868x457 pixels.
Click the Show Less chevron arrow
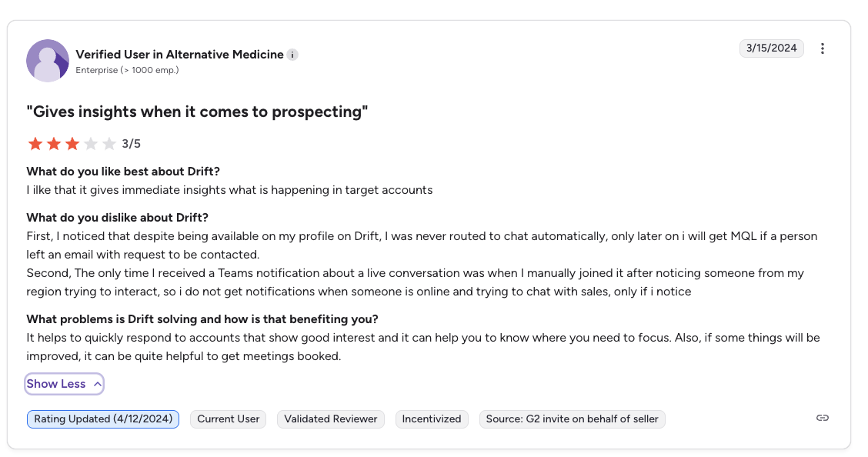pyautogui.click(x=95, y=383)
